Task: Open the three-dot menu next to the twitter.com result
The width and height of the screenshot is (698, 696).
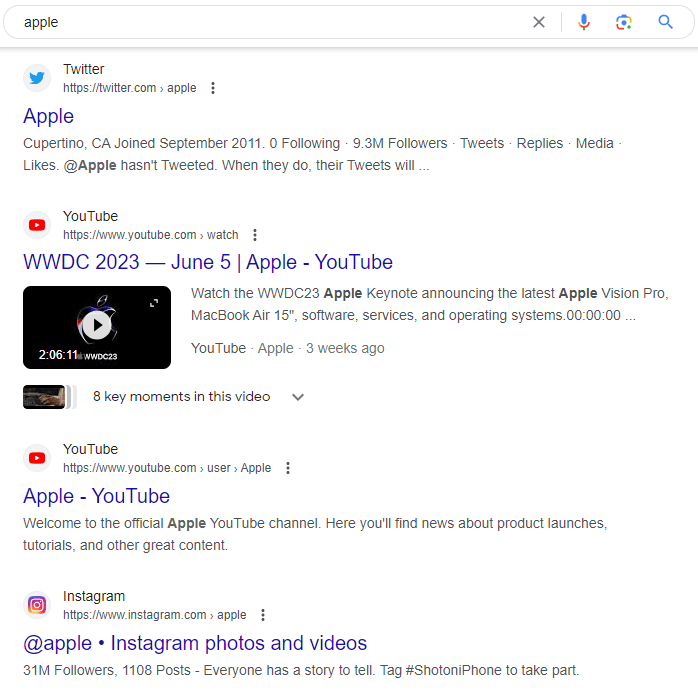Action: (213, 88)
